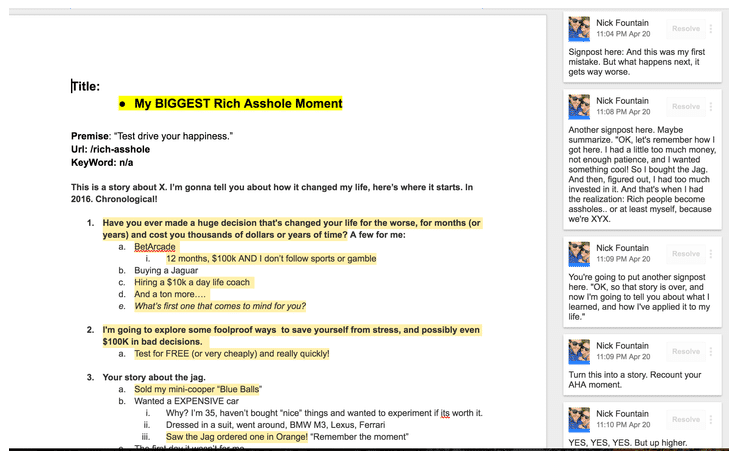Open more options on the "You're going to put another signpost" comment
This screenshot has height=461, width=737.
711,254
